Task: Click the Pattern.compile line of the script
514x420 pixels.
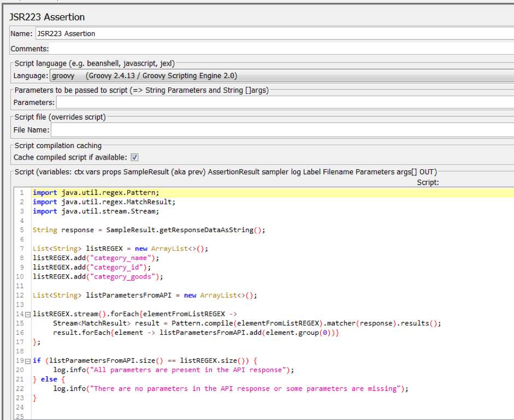Action: click(x=247, y=323)
